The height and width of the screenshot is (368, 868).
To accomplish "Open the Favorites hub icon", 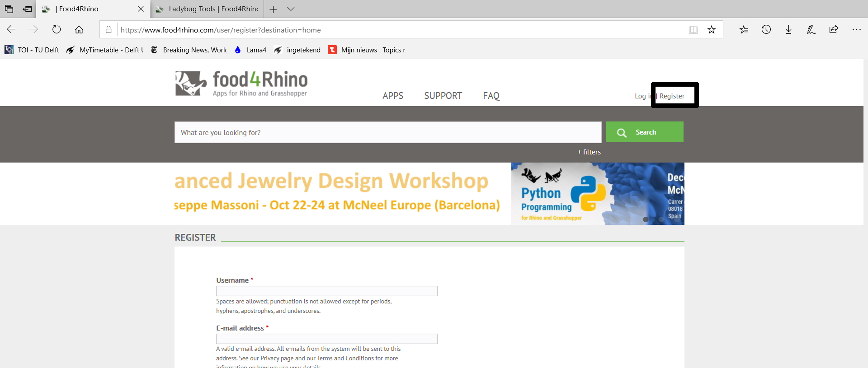I will click(744, 30).
